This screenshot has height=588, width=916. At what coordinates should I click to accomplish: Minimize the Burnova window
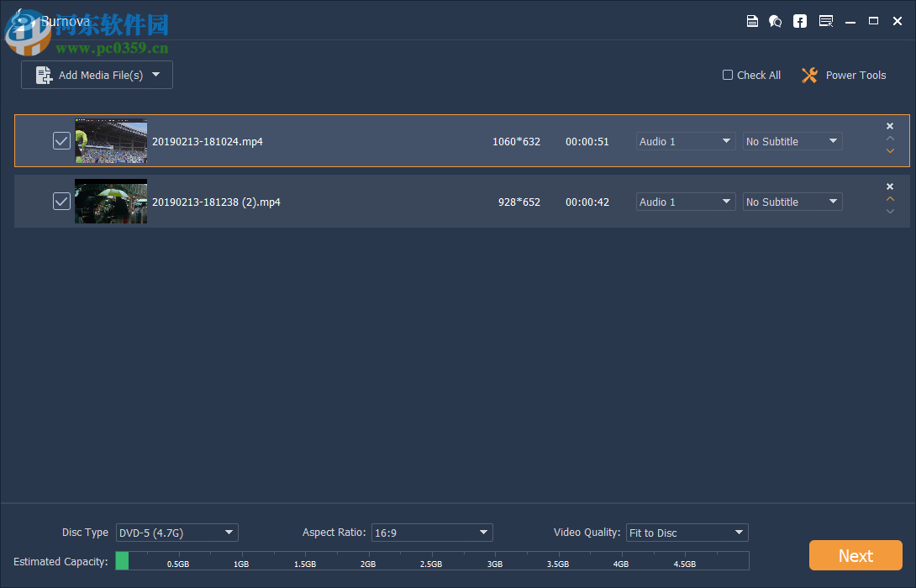(850, 22)
